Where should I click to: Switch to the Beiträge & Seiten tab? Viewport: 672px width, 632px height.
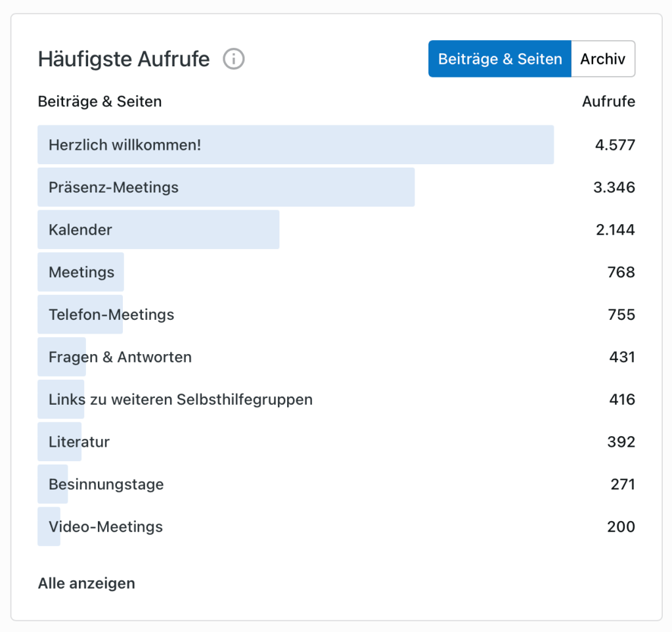[x=500, y=59]
